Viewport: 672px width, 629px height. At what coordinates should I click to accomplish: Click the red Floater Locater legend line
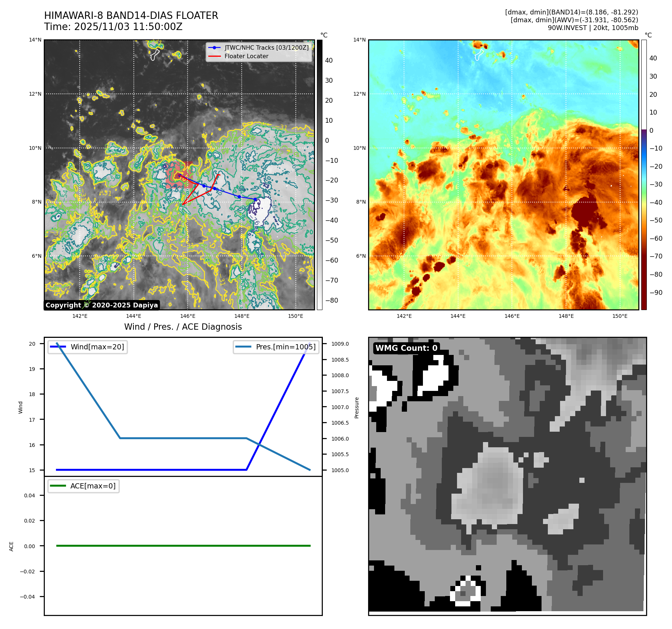click(214, 56)
